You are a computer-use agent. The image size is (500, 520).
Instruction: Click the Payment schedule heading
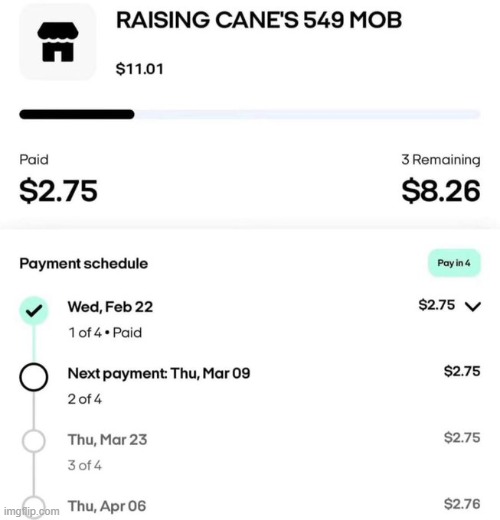84,264
